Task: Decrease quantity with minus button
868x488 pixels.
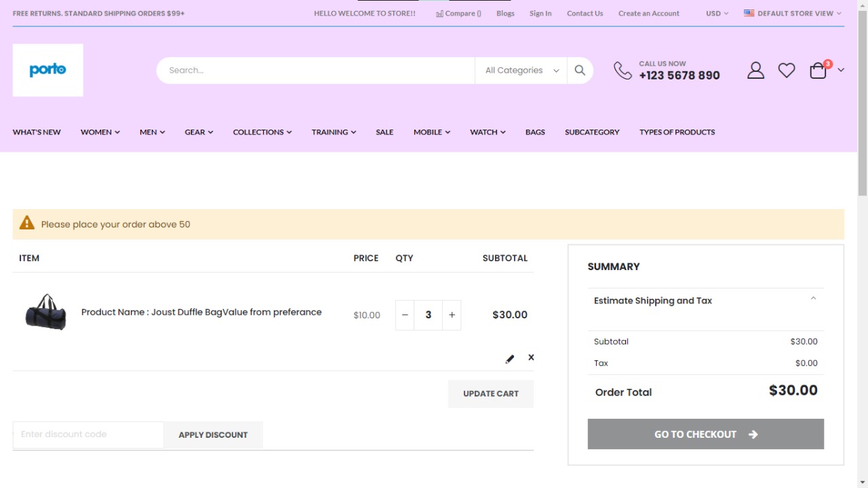Action: point(405,315)
